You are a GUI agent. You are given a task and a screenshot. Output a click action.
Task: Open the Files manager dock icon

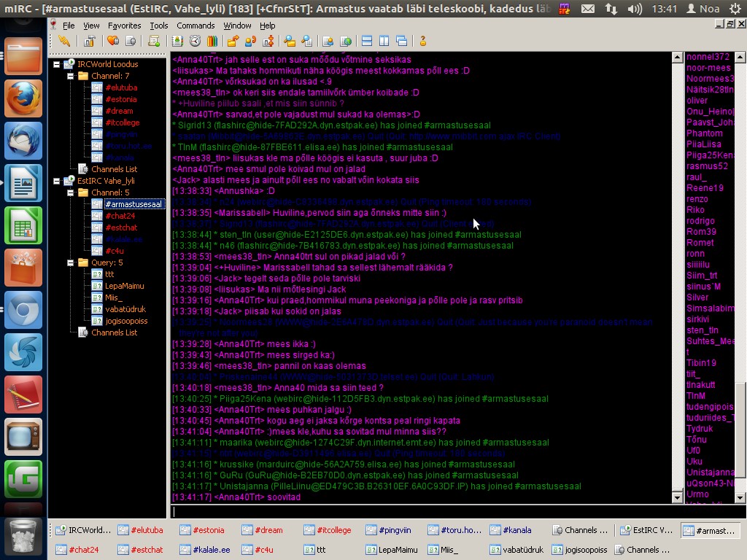[x=23, y=56]
